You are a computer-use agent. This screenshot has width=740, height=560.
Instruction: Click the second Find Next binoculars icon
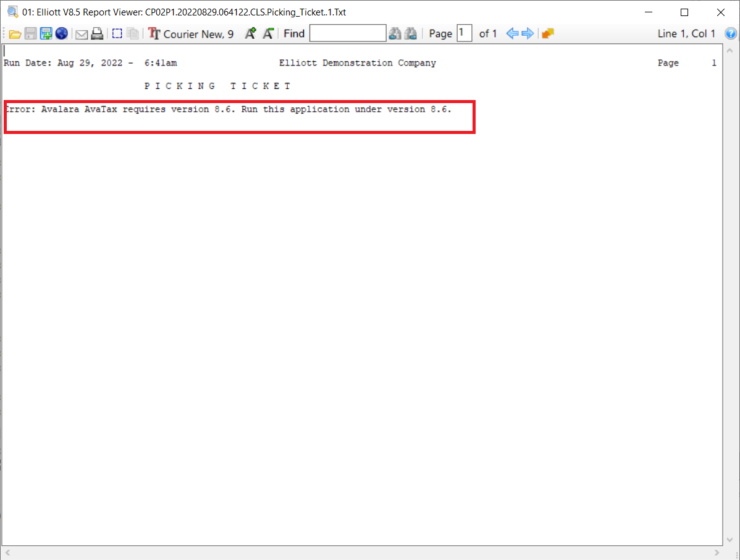(x=411, y=33)
